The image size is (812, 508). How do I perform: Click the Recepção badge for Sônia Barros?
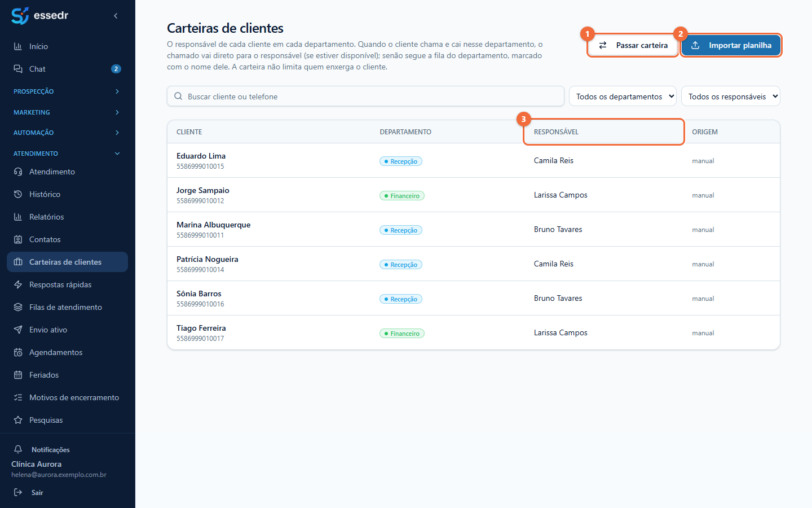click(401, 299)
